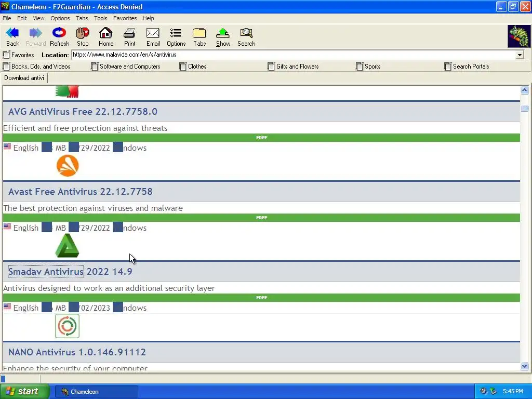Open the Help menu
Image resolution: width=532 pixels, height=399 pixels.
(148, 18)
